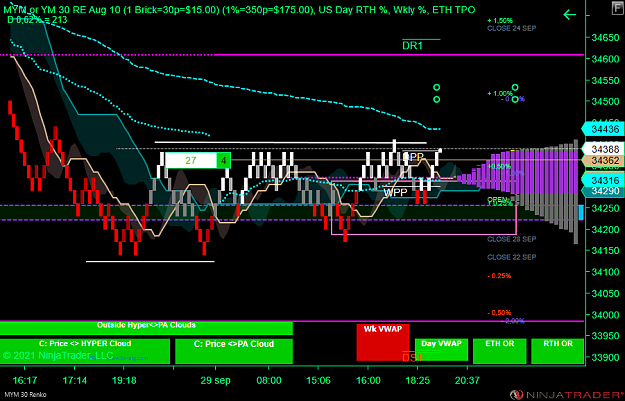Click the 15:06 time axis label
The width and height of the screenshot is (625, 401).
[318, 380]
